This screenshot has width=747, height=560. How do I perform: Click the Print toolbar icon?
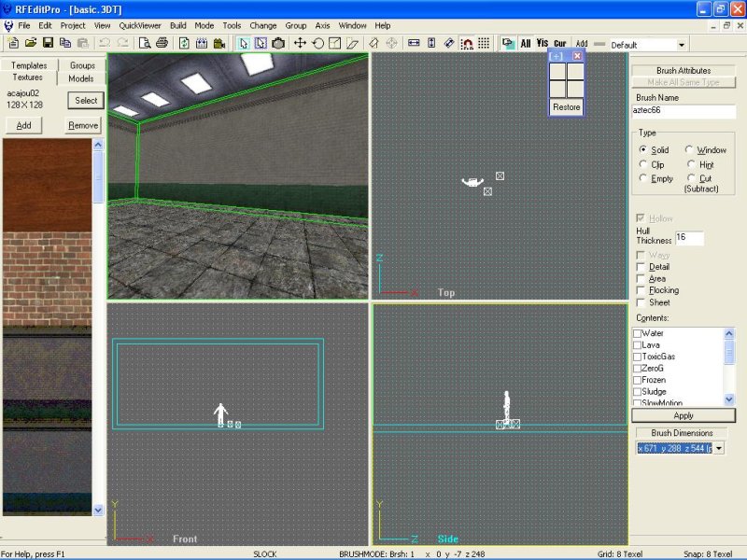(x=162, y=43)
